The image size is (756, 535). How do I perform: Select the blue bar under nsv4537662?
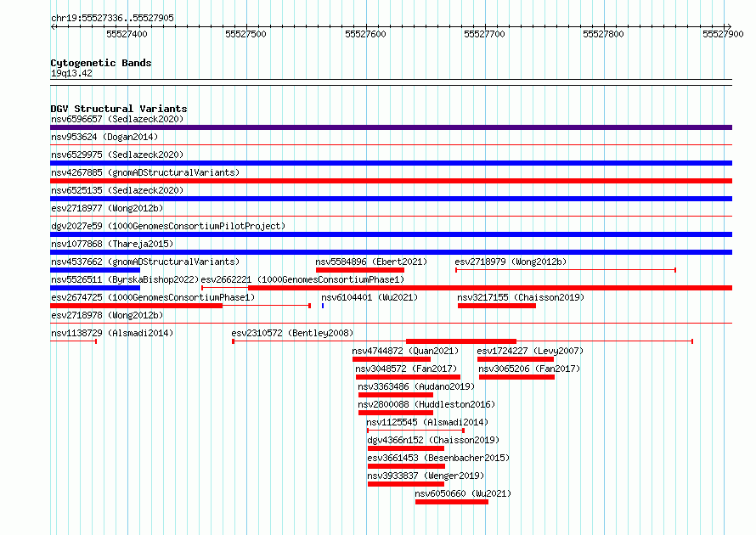tap(95, 270)
